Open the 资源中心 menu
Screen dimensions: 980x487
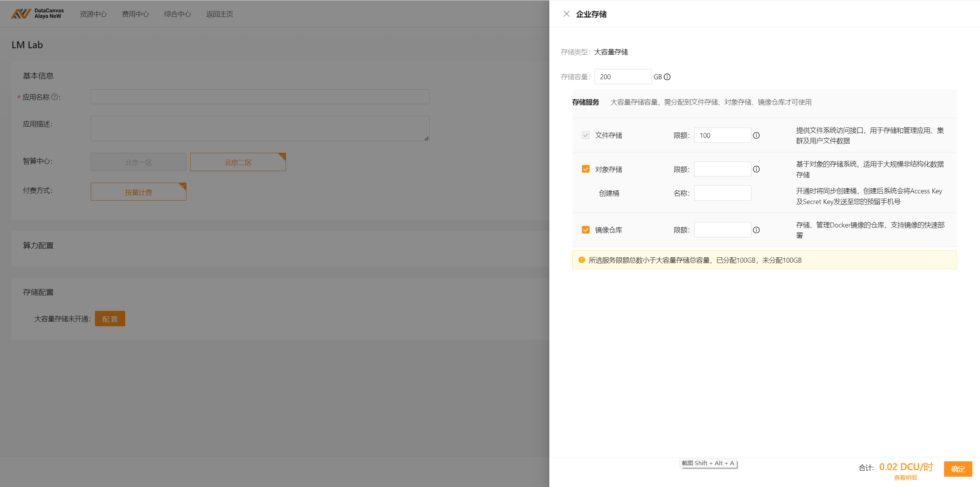coord(93,14)
